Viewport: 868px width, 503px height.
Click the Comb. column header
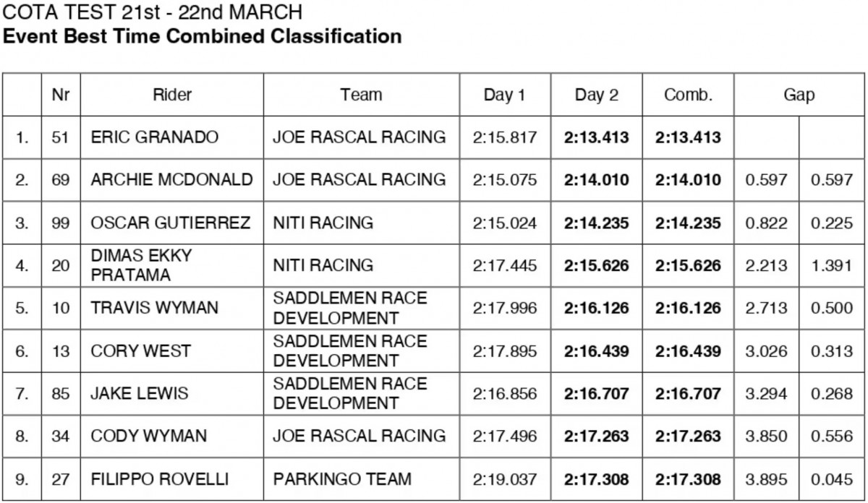click(688, 95)
